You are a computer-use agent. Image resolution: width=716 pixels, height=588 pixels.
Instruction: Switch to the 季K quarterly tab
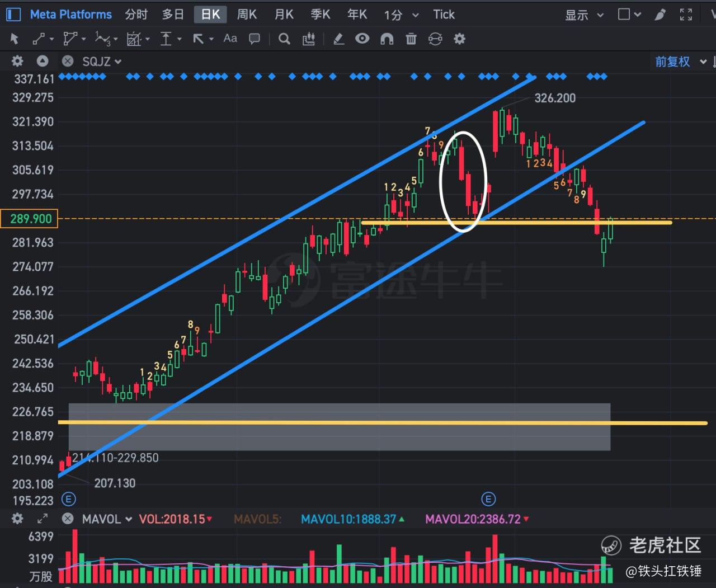(x=321, y=15)
